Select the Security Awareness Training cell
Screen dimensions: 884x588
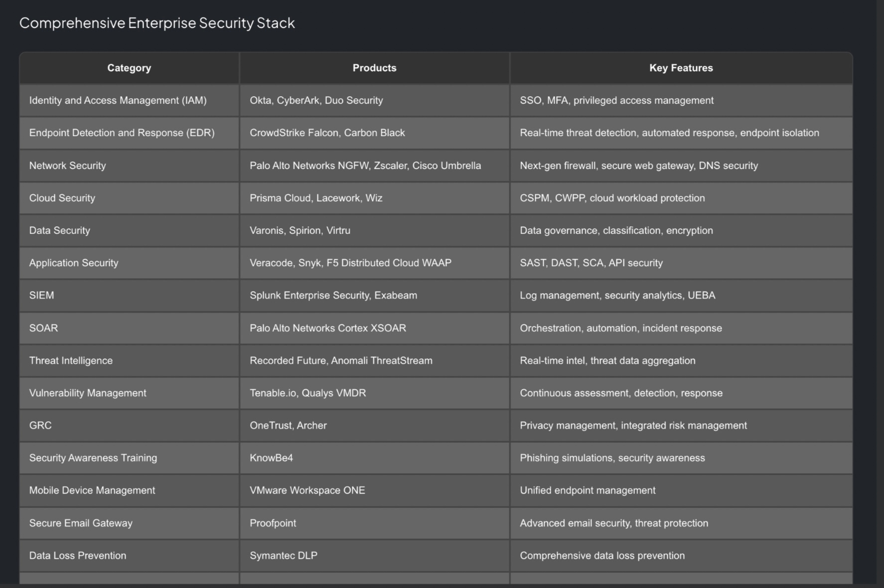(x=129, y=458)
